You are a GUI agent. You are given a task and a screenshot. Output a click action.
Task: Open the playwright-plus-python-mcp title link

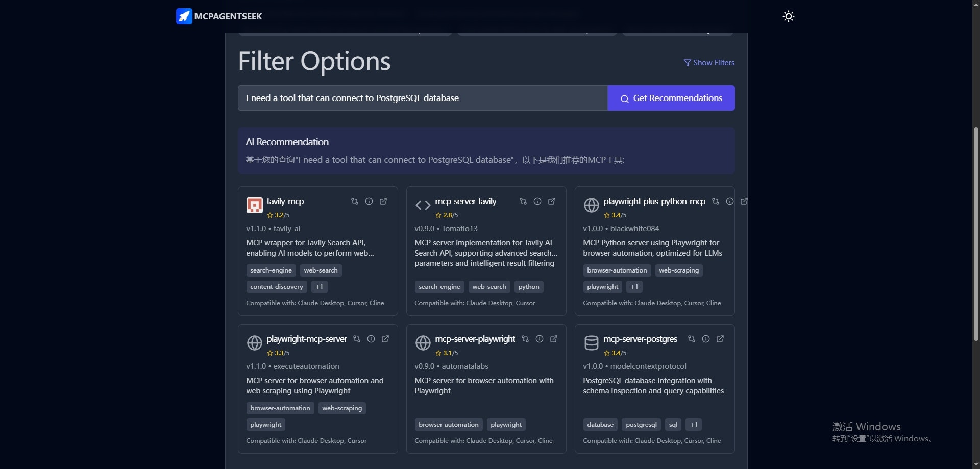click(654, 201)
